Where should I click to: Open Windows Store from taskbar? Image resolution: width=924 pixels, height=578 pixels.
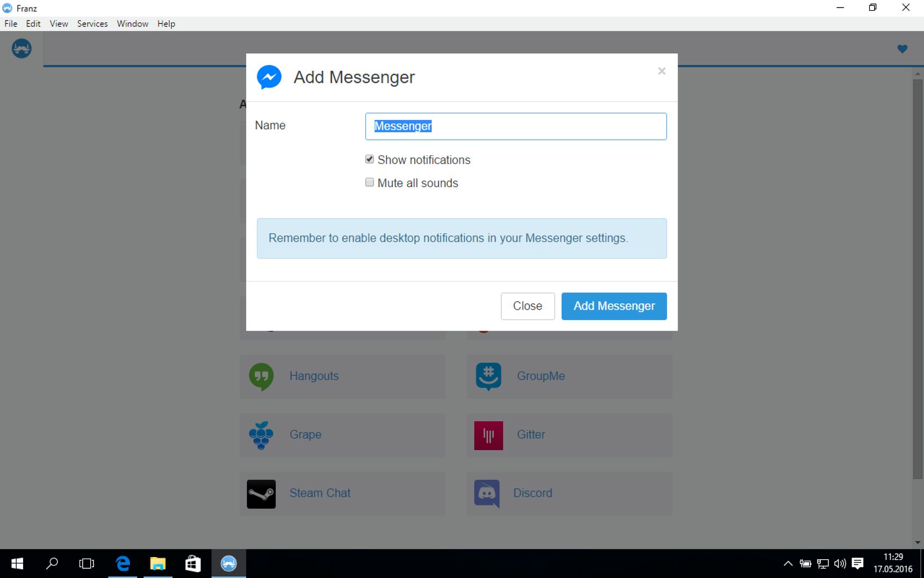click(x=193, y=563)
